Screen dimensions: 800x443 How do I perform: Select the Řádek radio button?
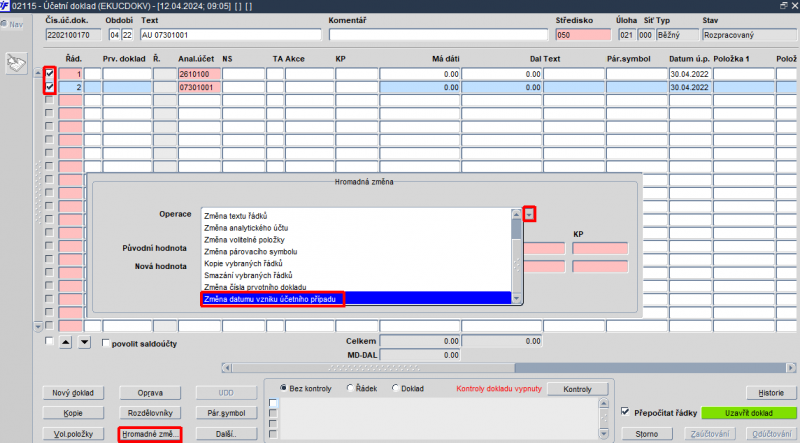pyautogui.click(x=350, y=388)
